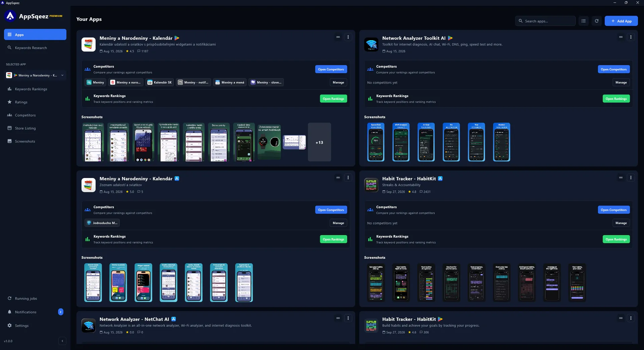
Task: Open Settings
Action: click(x=35, y=326)
